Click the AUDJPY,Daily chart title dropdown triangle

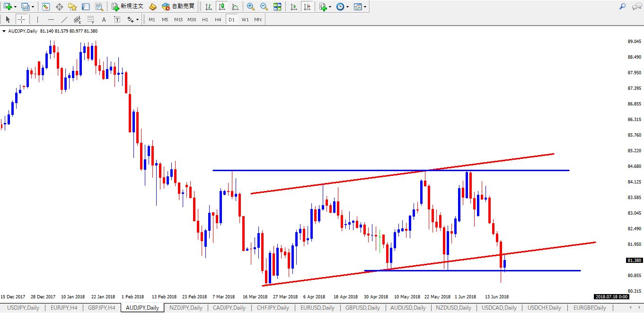4,31
